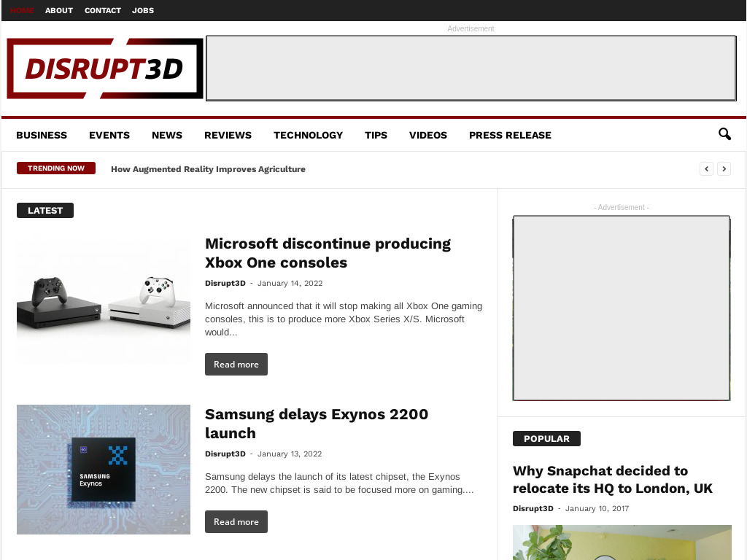Open the Snapchat London HQ article title

pos(612,480)
